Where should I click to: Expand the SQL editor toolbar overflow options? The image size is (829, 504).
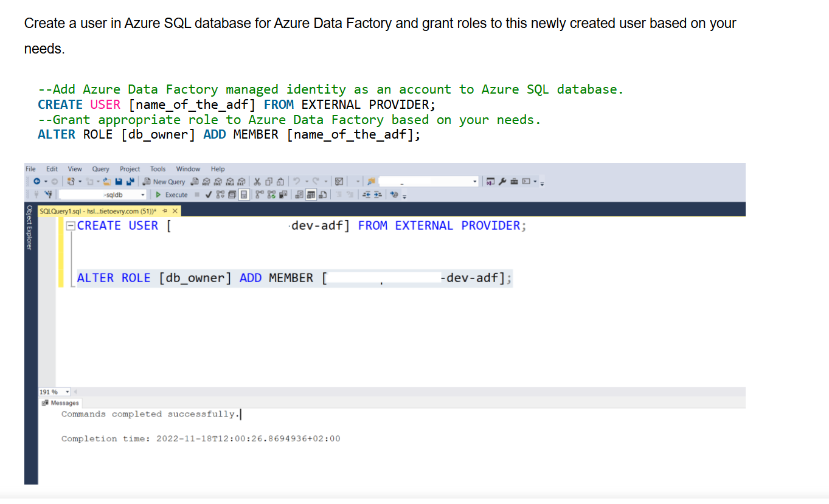(x=404, y=196)
